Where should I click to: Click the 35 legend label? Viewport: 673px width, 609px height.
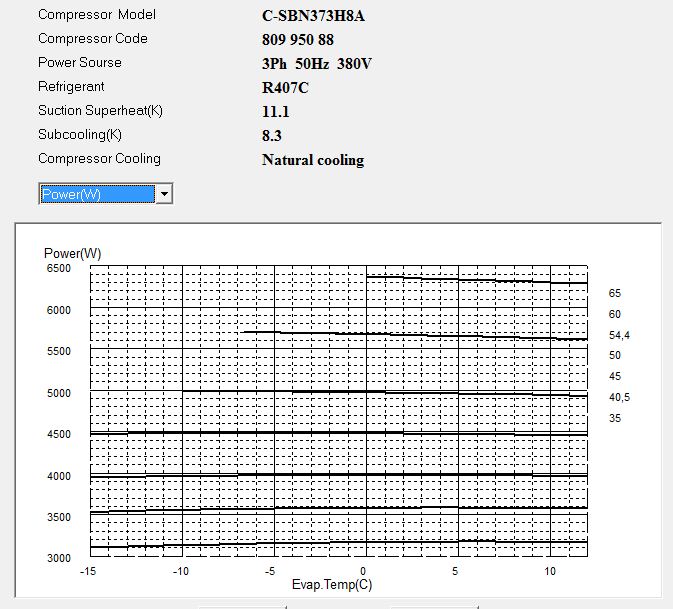point(615,418)
